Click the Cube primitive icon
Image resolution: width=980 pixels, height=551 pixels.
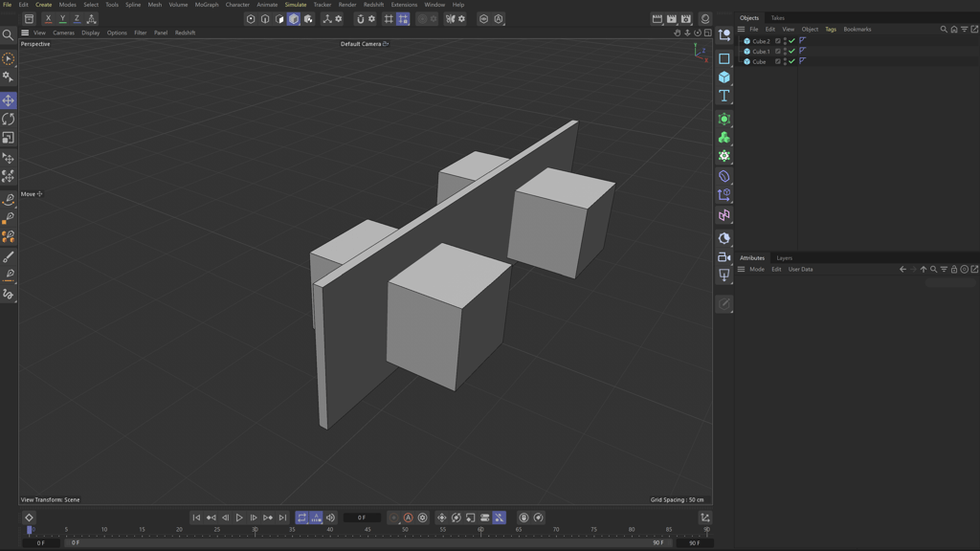coord(724,77)
